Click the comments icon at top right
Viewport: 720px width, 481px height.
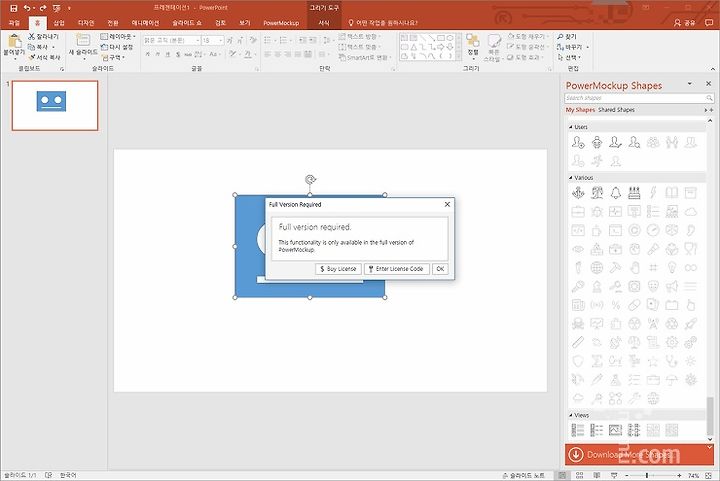click(x=709, y=22)
